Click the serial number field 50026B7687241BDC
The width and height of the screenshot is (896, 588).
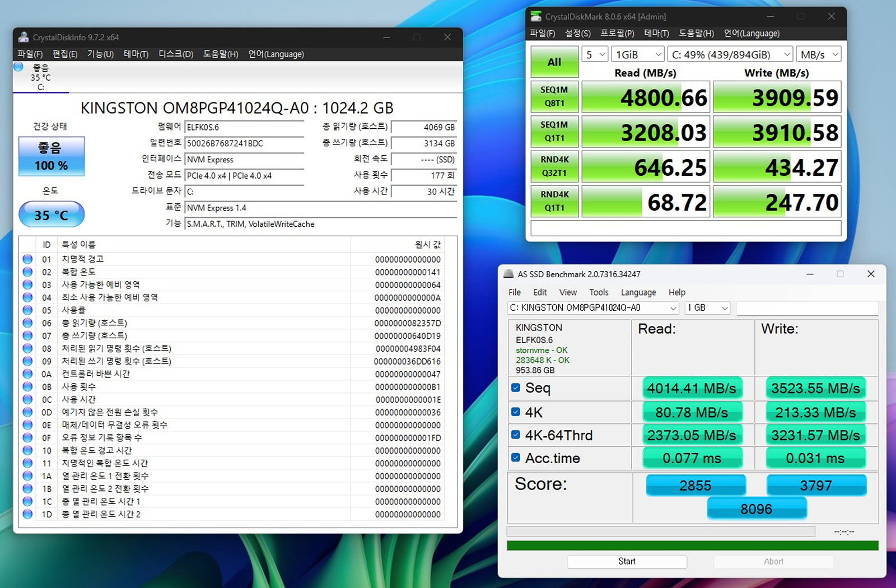(x=245, y=143)
